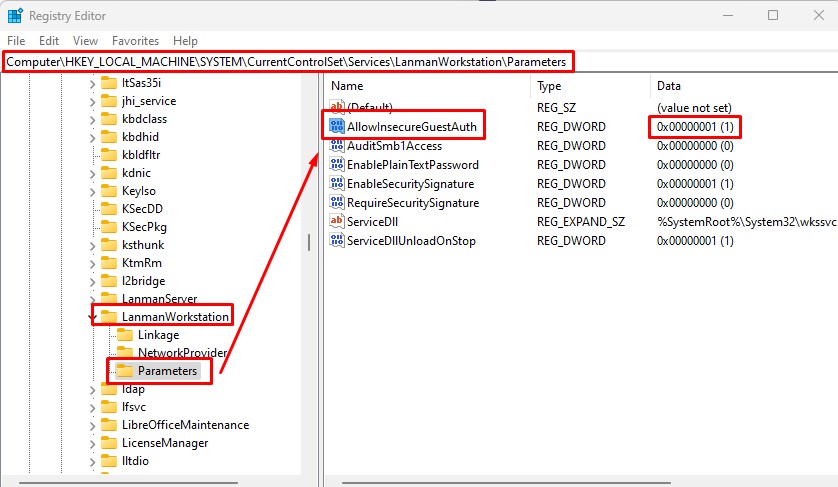Expand the LibreOfficeMaintenance key

(92, 426)
